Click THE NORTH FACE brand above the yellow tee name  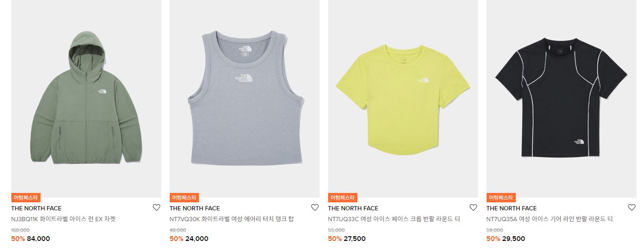(353, 208)
